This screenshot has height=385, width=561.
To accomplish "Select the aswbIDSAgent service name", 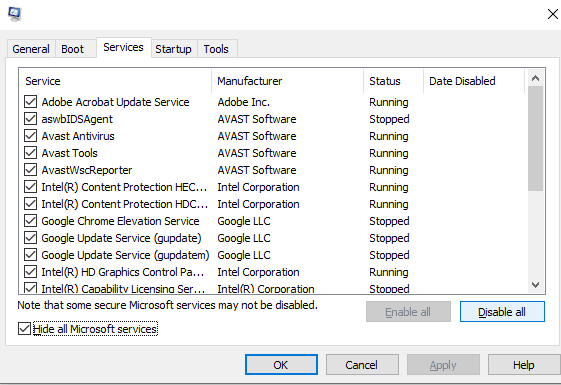I will [77, 119].
